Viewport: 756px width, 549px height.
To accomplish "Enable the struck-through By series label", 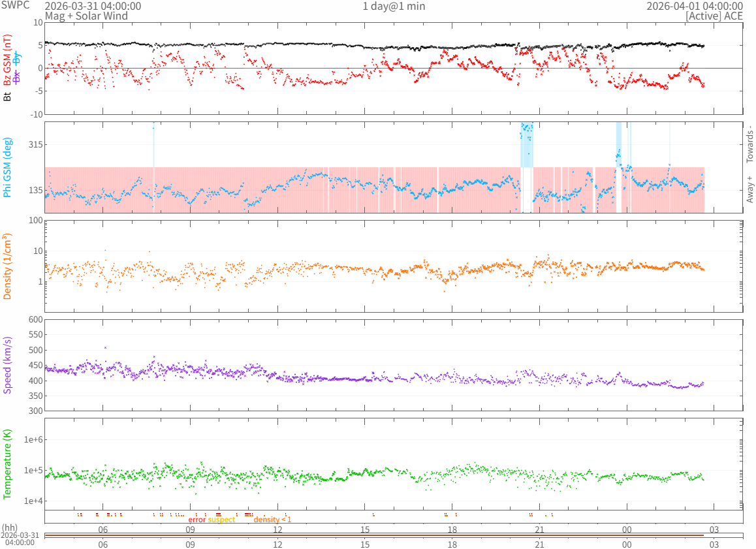I will click(x=17, y=59).
